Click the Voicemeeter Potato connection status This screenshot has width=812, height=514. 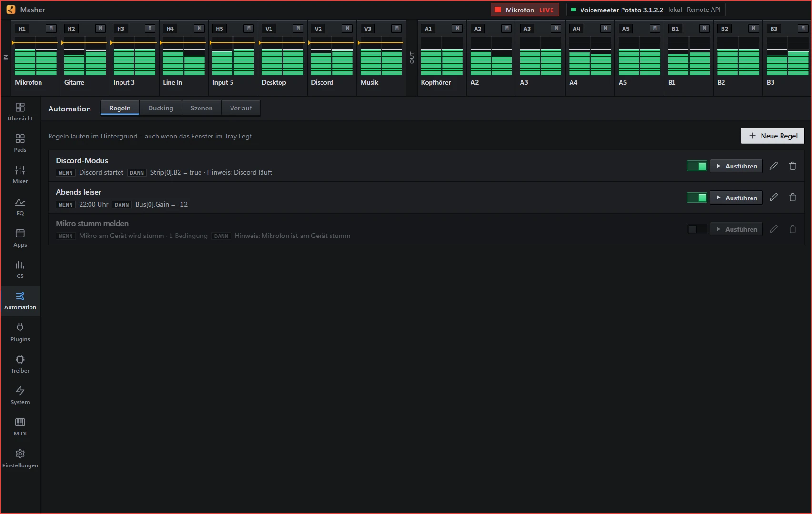pos(645,10)
